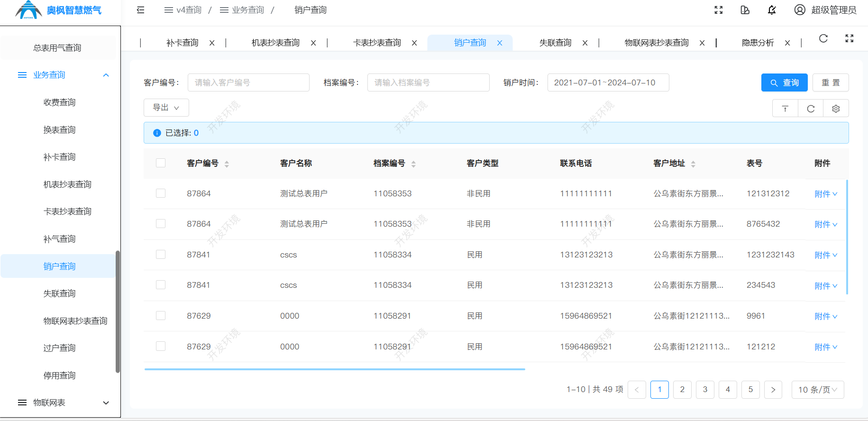Expand the 物联网表 menu chevron
868x421 pixels.
106,403
